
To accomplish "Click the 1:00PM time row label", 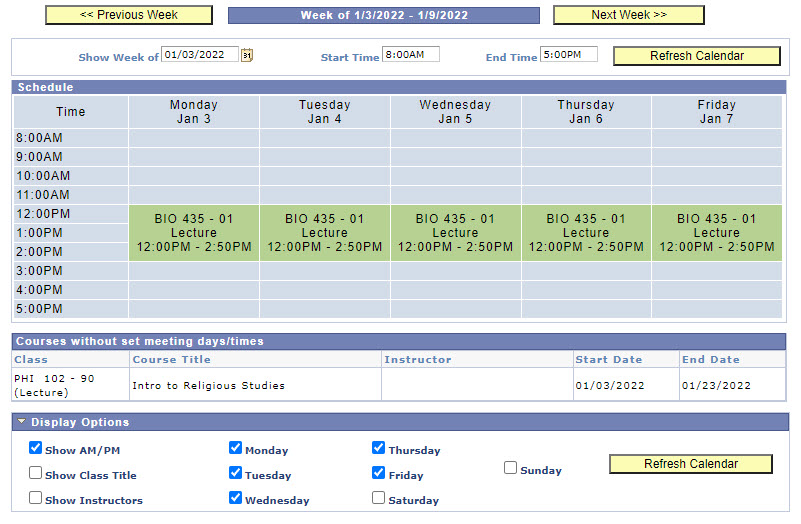I will pos(70,233).
